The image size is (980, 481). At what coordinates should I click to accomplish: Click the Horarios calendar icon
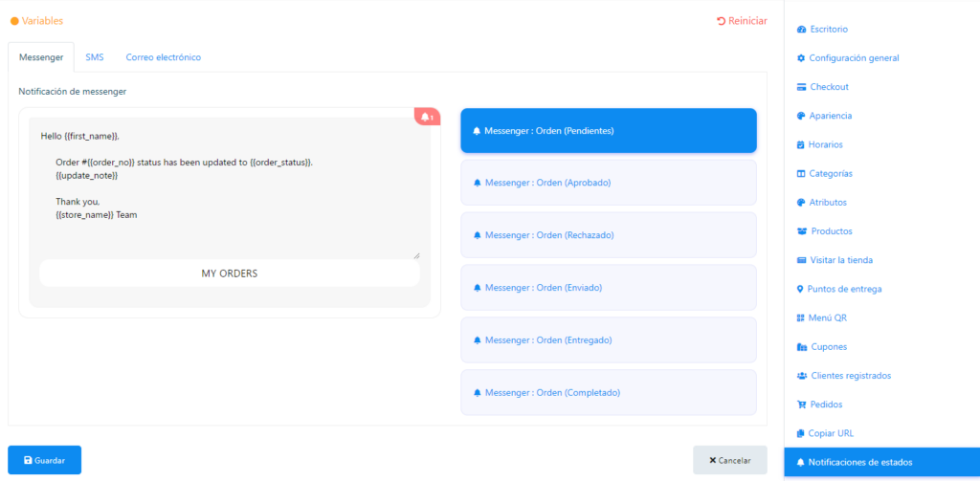click(x=801, y=145)
